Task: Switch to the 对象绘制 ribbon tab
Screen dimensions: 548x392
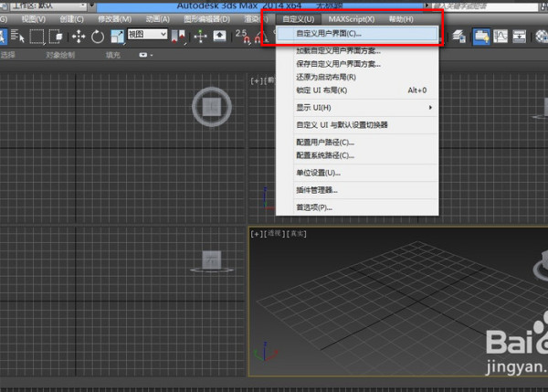Action: point(60,55)
